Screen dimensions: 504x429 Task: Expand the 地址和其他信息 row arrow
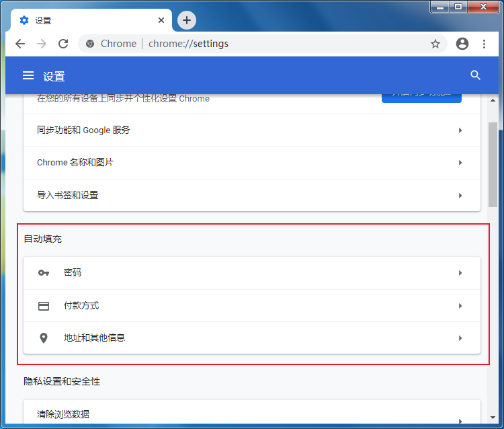click(x=460, y=338)
